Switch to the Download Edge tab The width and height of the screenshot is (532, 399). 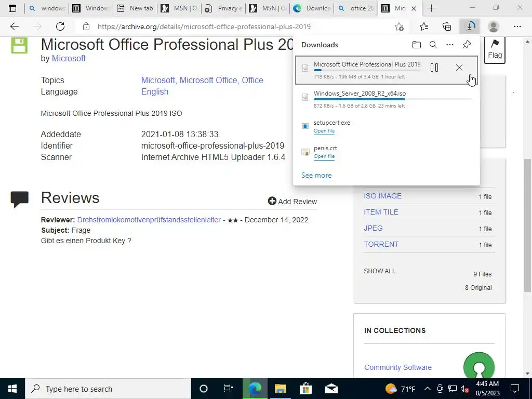click(312, 8)
